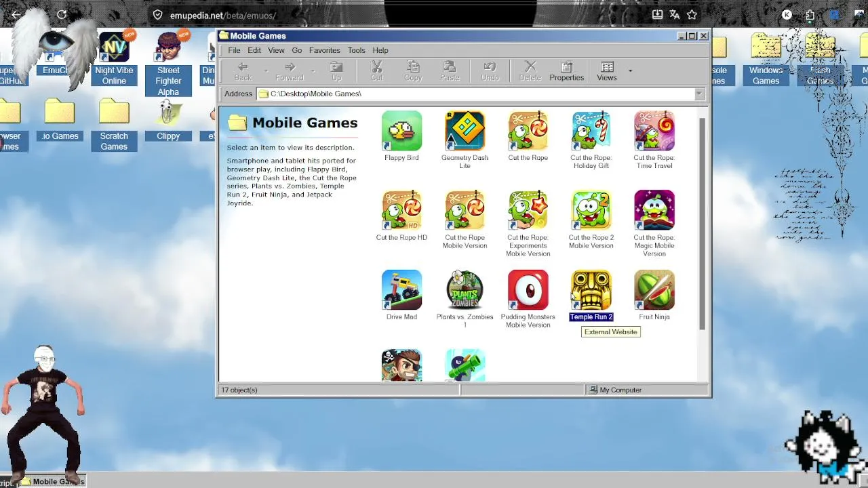Click the Forward toolbar button
Image resolution: width=868 pixels, height=488 pixels.
coord(290,71)
